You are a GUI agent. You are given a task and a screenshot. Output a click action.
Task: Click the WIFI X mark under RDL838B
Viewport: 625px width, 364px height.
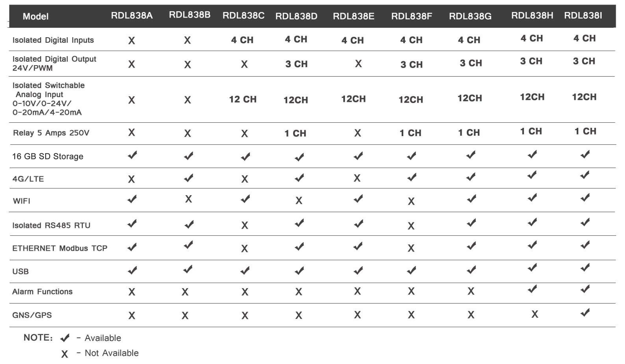coord(188,199)
